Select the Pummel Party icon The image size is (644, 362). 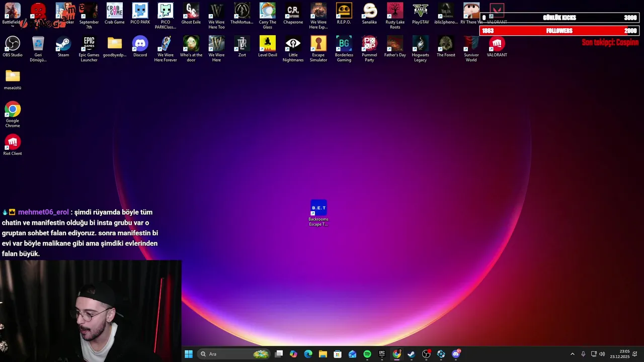click(x=369, y=49)
